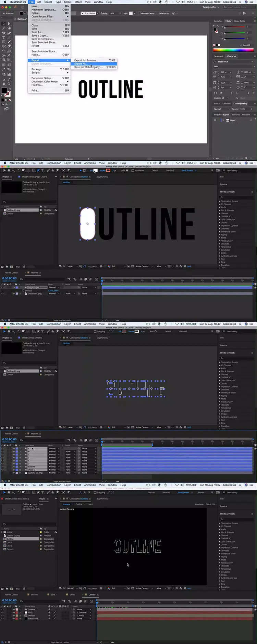Select the [Outline-01.png] timeline layer
Screen dimensions: 257x644
click(x=35, y=473)
